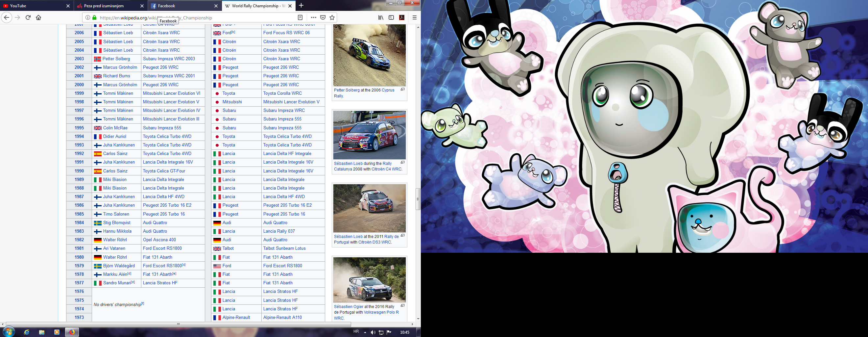Open the Alpine-Renault manufacturer link

pos(236,318)
